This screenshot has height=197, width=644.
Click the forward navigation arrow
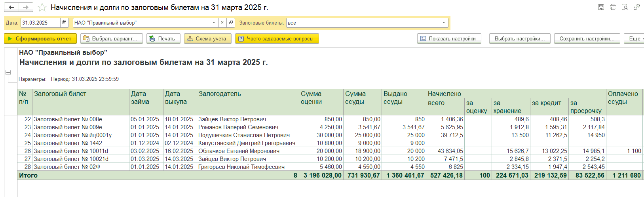[x=26, y=8]
